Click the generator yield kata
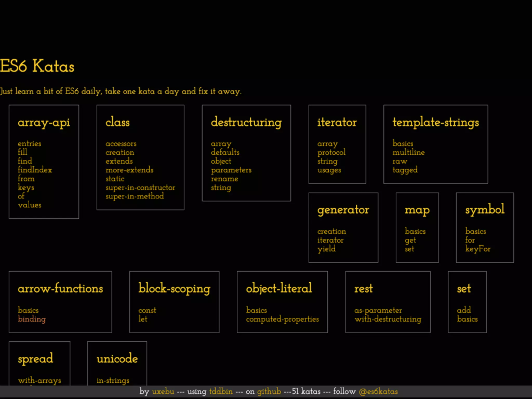532x399 pixels. pos(326,249)
